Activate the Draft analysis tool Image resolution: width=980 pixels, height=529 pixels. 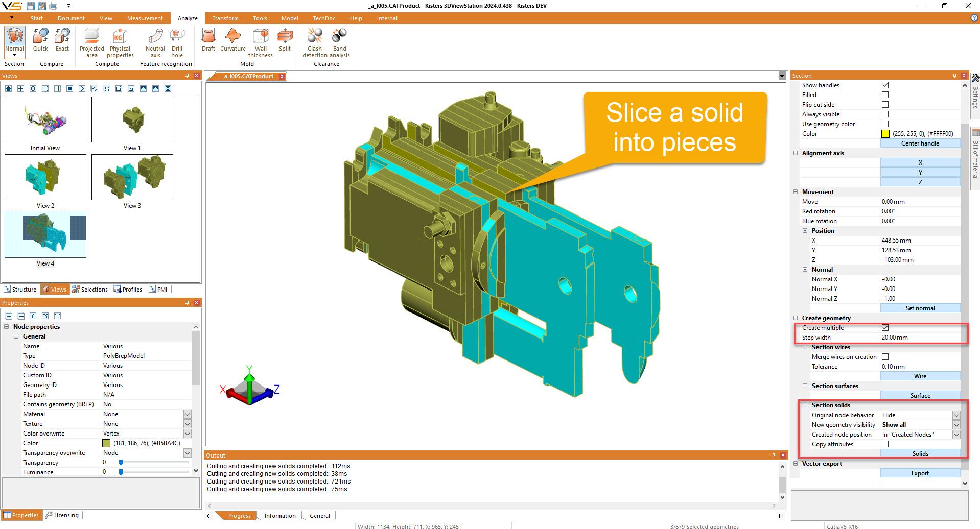[207, 41]
